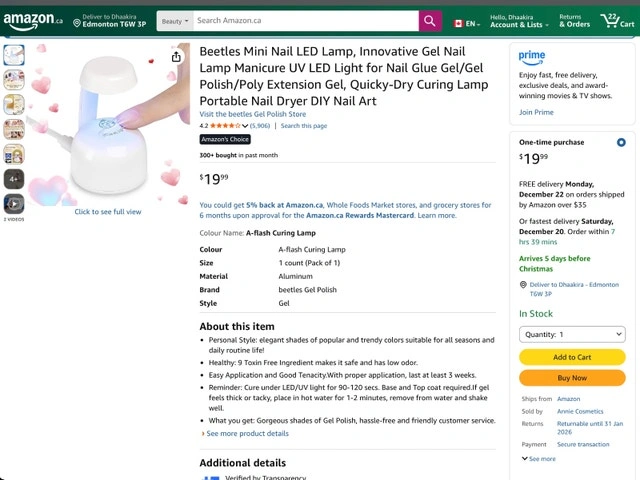The height and width of the screenshot is (480, 640).
Task: Open the Quantity dropdown
Action: 572,334
